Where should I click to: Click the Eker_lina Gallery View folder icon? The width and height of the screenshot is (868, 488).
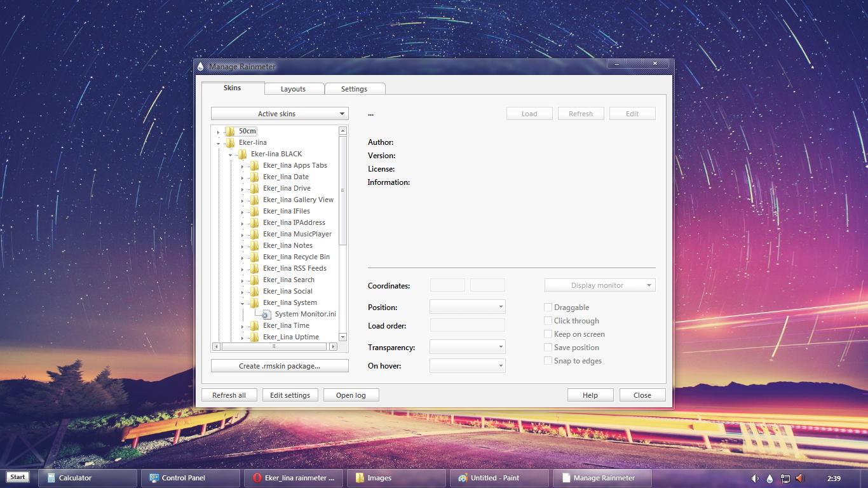click(x=254, y=200)
